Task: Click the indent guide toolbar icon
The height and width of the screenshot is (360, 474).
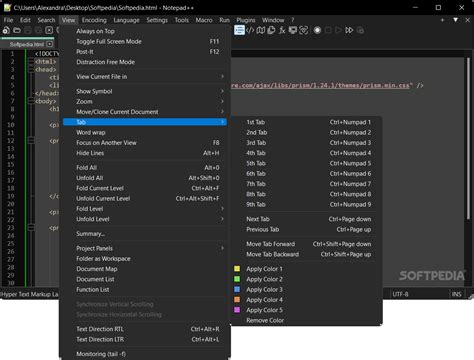Action: (x=239, y=30)
